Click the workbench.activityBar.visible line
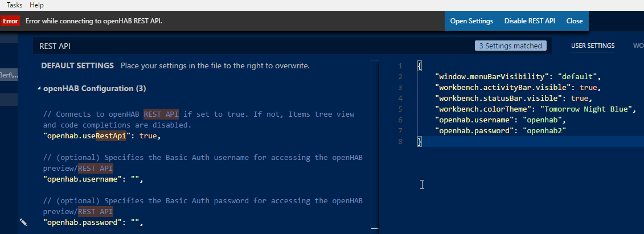The width and height of the screenshot is (644, 234). coord(518,88)
